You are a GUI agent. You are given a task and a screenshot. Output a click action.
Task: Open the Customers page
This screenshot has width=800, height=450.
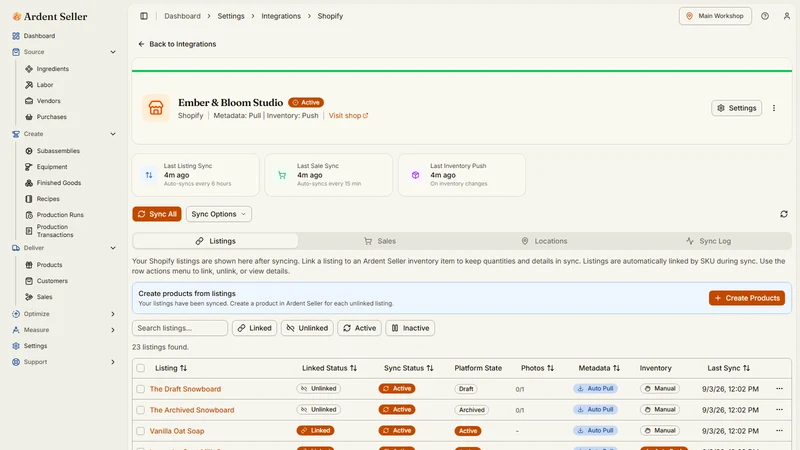[x=46, y=281]
